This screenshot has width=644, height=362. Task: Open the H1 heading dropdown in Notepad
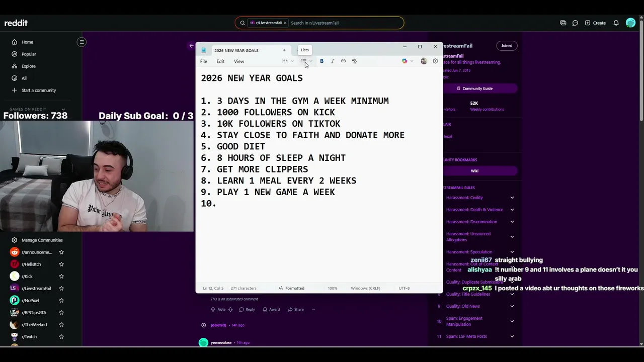(x=288, y=61)
